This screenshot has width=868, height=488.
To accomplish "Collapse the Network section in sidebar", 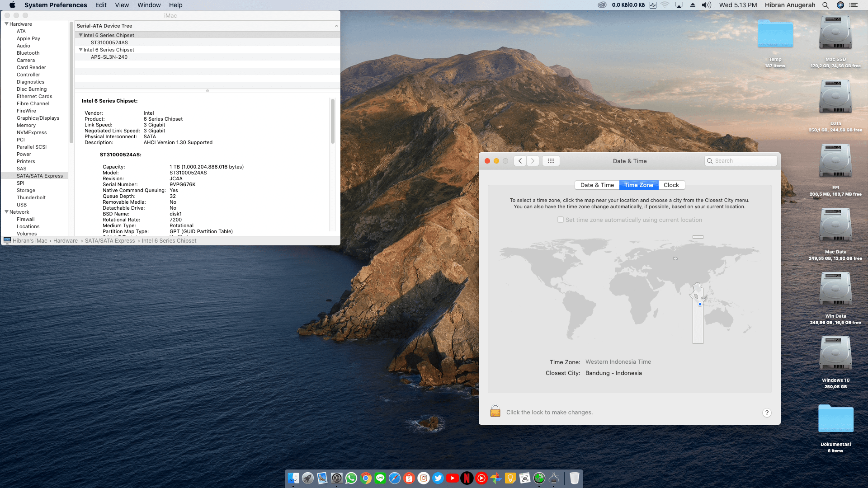I will pos(7,212).
